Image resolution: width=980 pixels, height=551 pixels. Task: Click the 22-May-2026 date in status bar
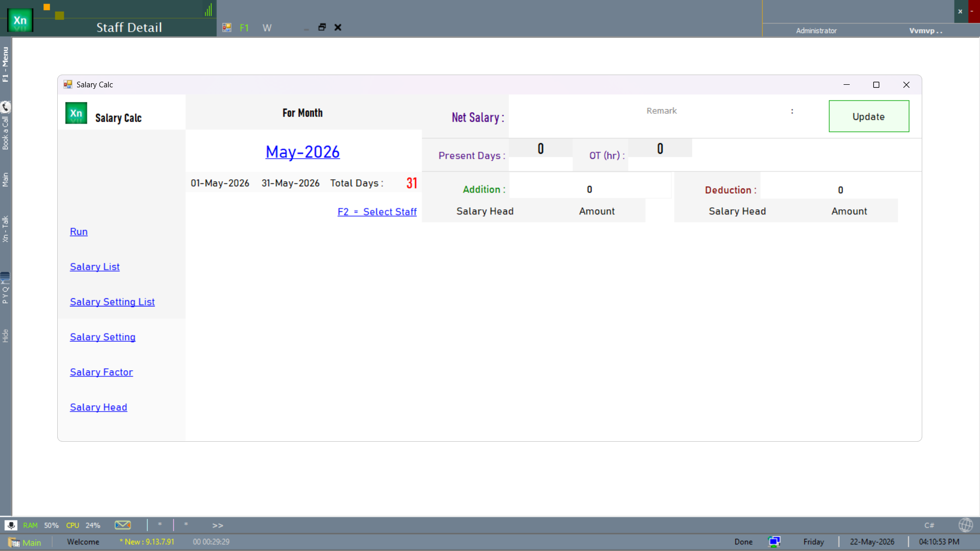point(872,542)
